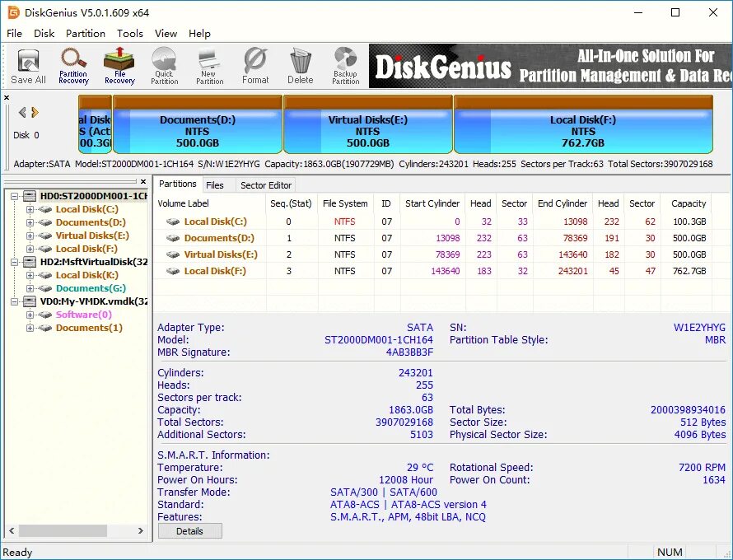Close the disk map pane

tap(7, 98)
